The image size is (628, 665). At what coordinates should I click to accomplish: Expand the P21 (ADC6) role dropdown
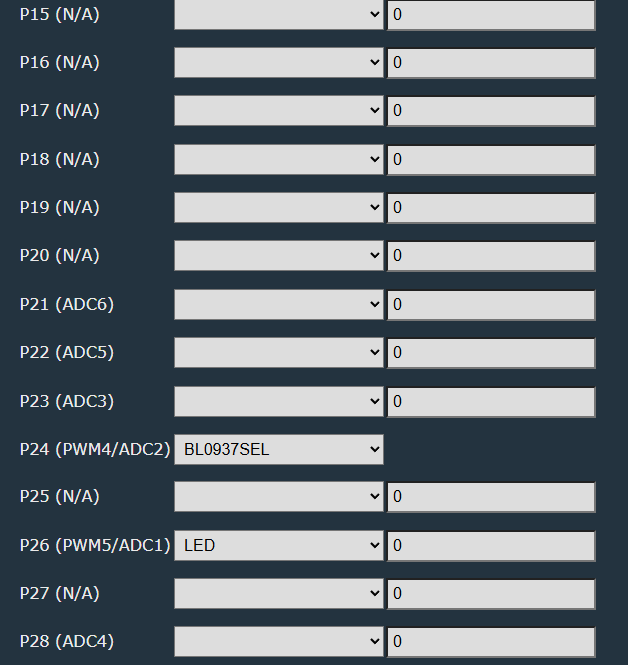pyautogui.click(x=278, y=305)
